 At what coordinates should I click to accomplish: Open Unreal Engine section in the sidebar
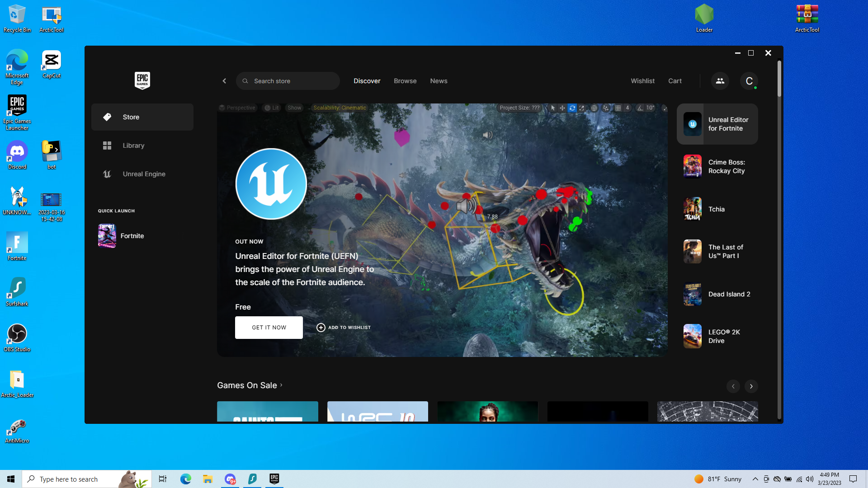(144, 174)
